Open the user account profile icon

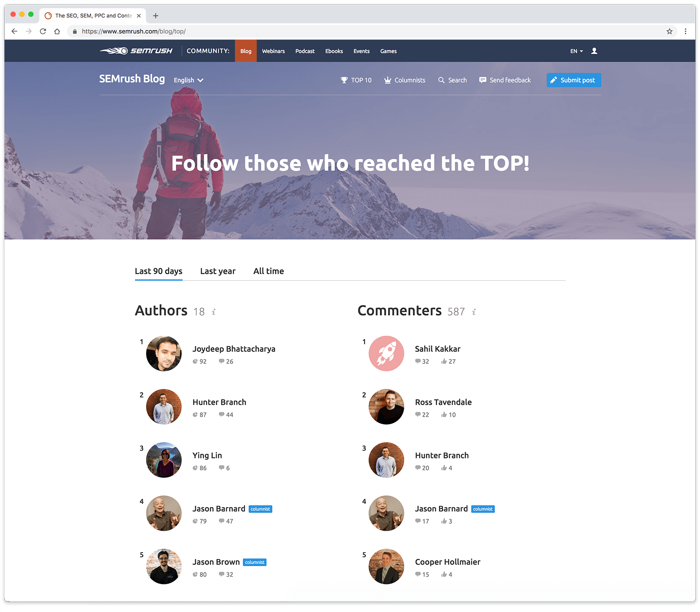point(594,51)
